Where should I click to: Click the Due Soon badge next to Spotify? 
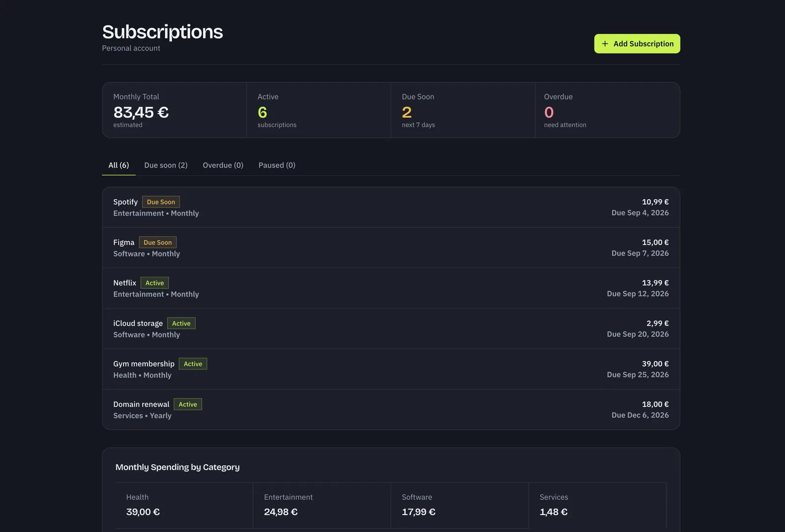[x=161, y=202]
